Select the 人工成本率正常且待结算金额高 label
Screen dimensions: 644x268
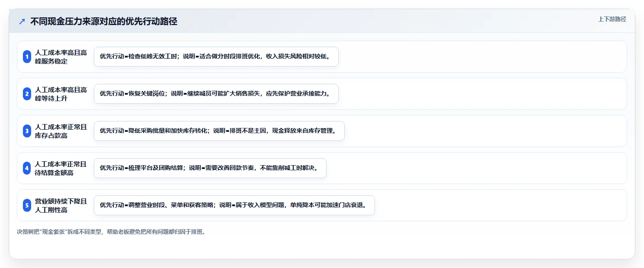coord(61,168)
